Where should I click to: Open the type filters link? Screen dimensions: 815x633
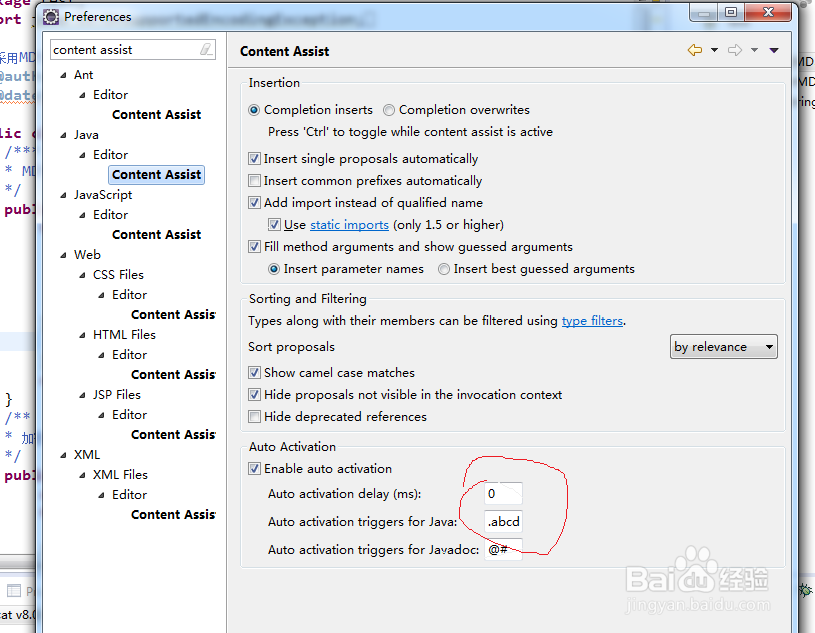click(x=592, y=321)
